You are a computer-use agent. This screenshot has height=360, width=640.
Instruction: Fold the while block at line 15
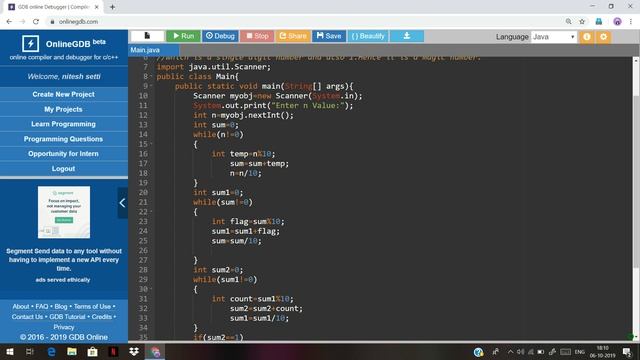coord(151,144)
